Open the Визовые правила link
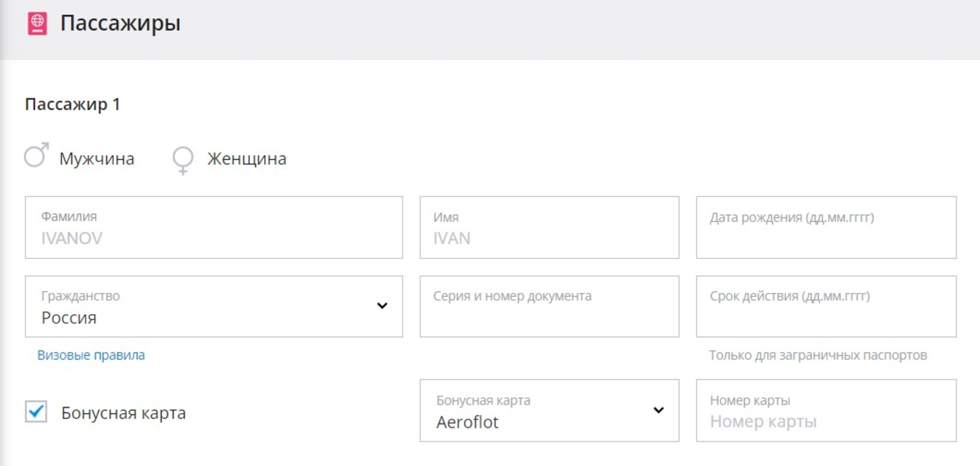 click(x=91, y=355)
